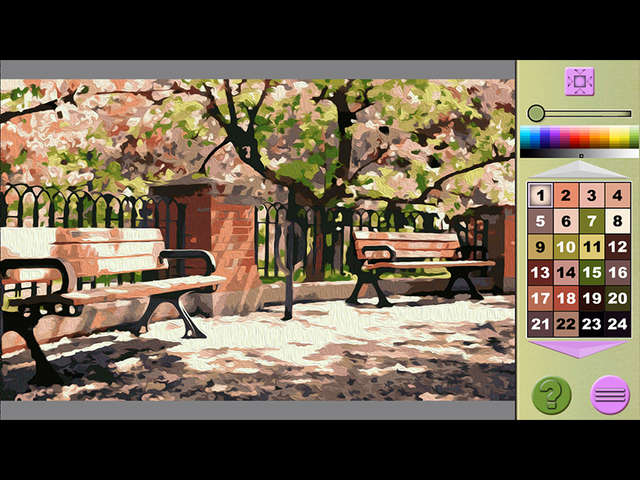Pick color number 18 in palette

point(566,298)
